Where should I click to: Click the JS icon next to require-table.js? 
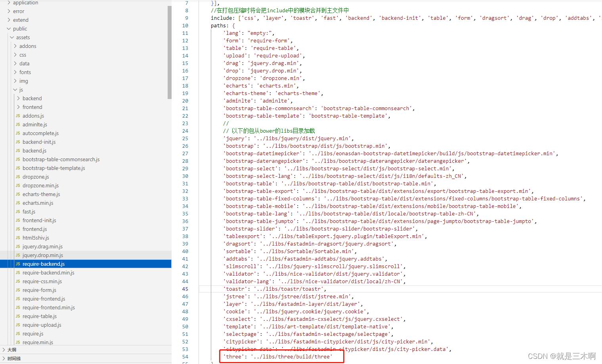click(x=18, y=316)
